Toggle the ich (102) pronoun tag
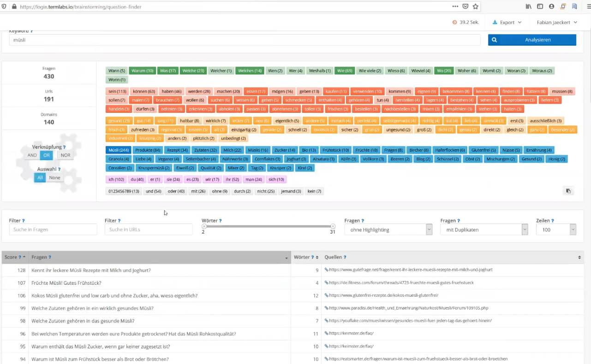The width and height of the screenshot is (591, 364). [116, 179]
